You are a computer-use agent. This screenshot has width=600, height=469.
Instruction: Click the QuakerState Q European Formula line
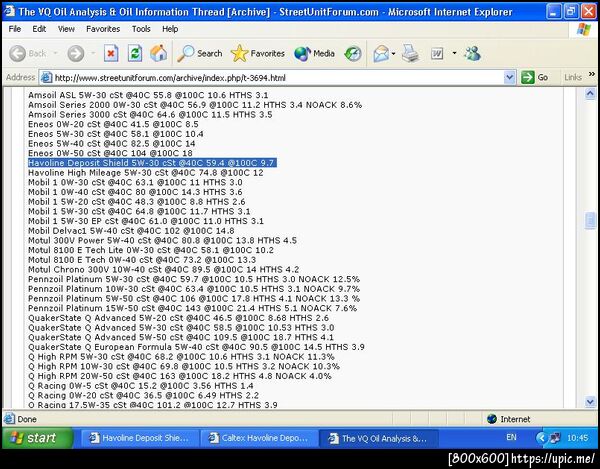[x=196, y=347]
